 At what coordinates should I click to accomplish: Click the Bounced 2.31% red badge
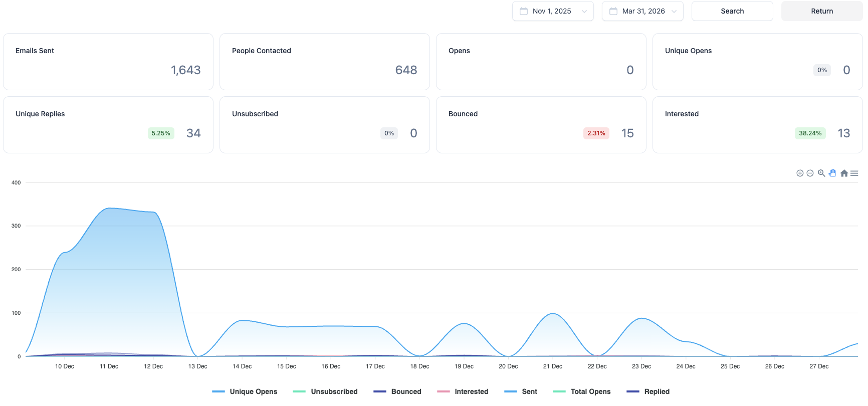tap(596, 133)
